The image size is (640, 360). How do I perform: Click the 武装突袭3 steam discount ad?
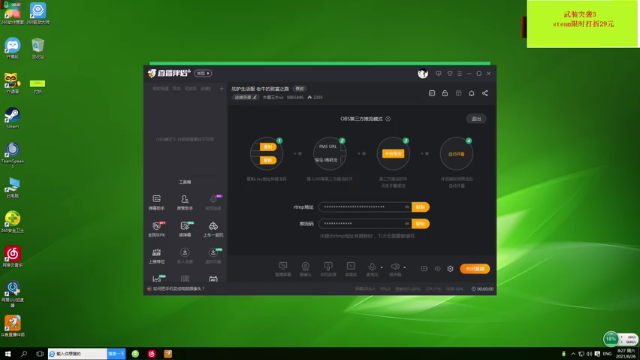(x=583, y=24)
